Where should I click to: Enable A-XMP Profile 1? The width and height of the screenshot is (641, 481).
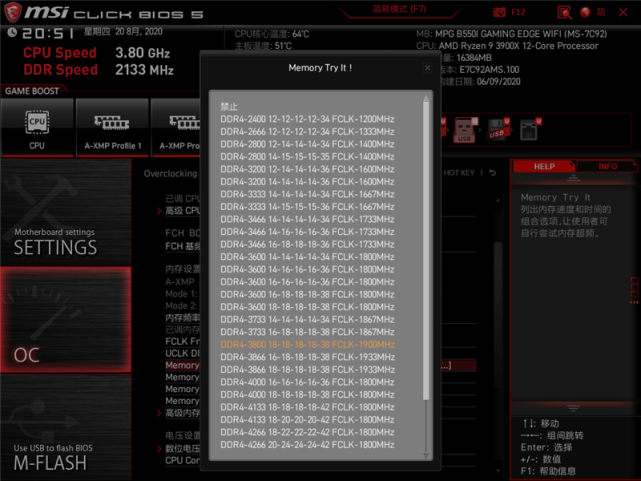coord(112,128)
